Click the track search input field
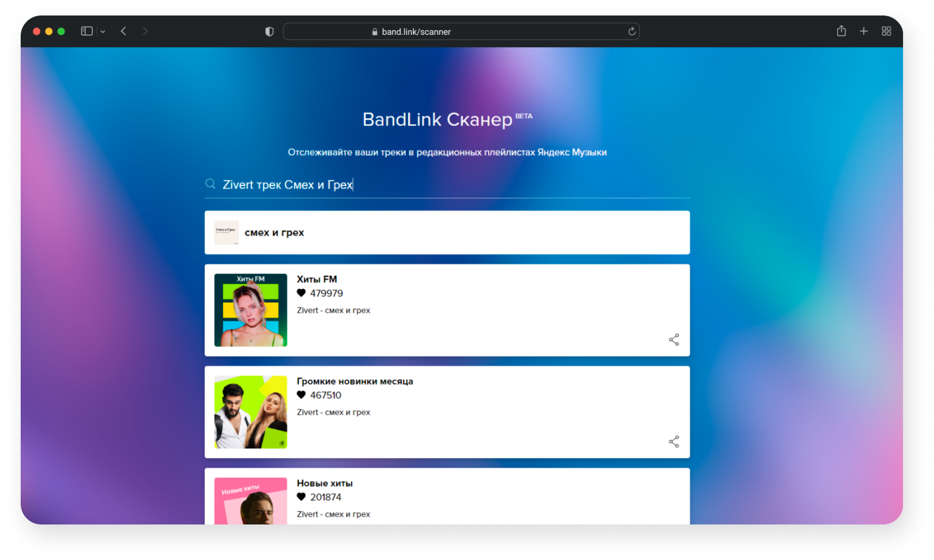934x560 pixels. tap(452, 185)
